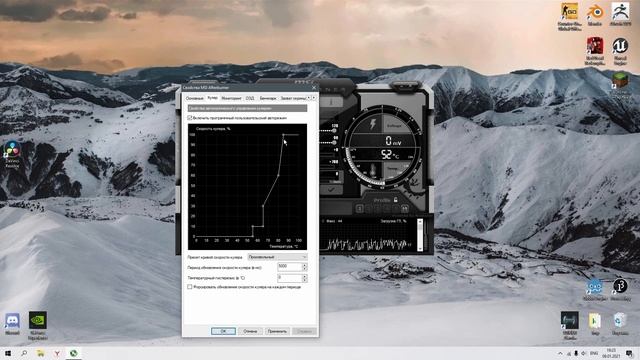
Task: Switch to the Мониторинг tab
Action: point(231,98)
